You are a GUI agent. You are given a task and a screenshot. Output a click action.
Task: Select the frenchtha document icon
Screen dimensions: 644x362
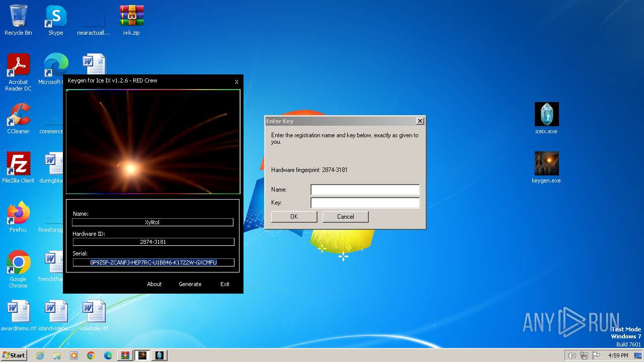(51, 266)
